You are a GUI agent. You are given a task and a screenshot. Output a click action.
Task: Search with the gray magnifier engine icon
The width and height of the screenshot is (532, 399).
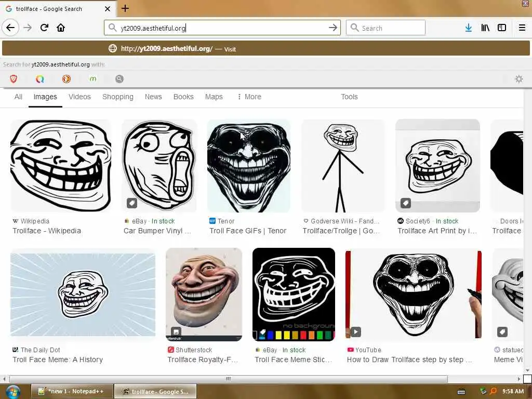pyautogui.click(x=119, y=79)
